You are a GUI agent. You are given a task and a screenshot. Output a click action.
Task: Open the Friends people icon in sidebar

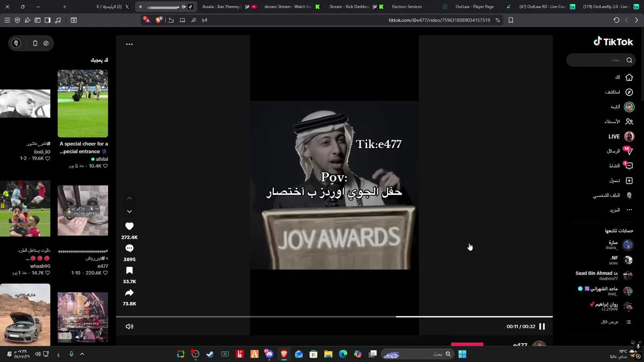629,122
